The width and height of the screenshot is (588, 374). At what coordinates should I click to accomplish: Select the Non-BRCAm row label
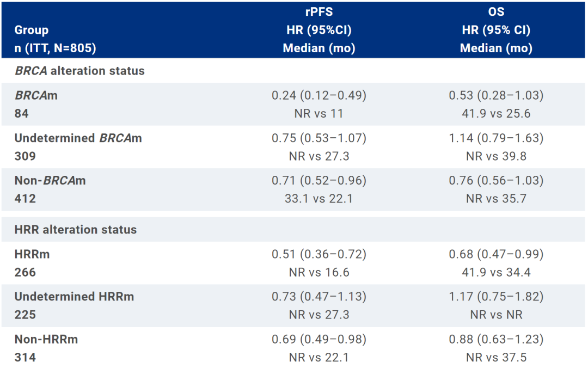(50, 180)
